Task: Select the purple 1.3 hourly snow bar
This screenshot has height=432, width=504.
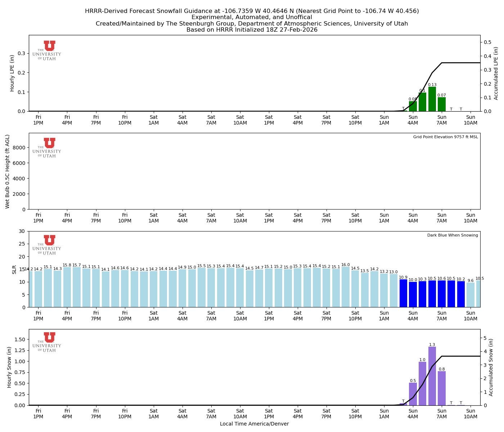Action: coord(432,376)
